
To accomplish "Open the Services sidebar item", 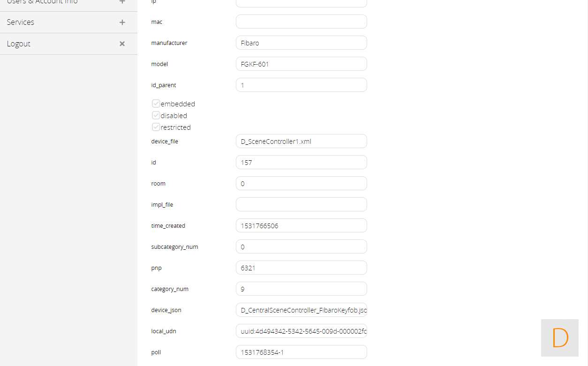I will tap(21, 22).
